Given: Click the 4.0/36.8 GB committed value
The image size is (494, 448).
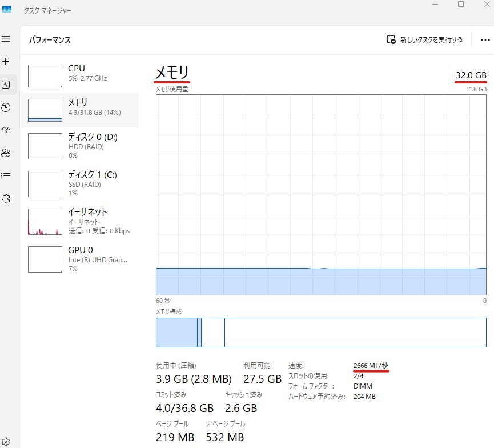Looking at the screenshot, I should point(184,408).
